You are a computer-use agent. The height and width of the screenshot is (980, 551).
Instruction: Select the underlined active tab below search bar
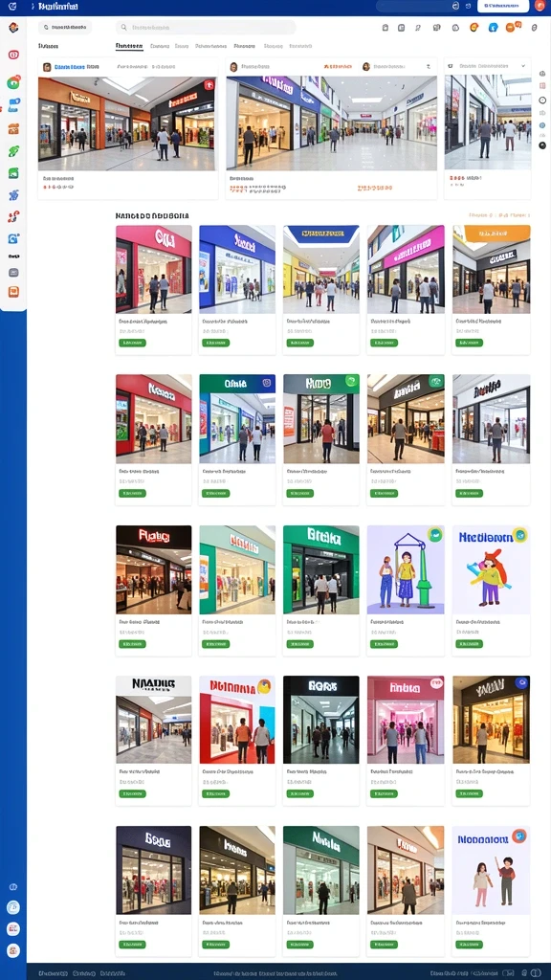(129, 46)
